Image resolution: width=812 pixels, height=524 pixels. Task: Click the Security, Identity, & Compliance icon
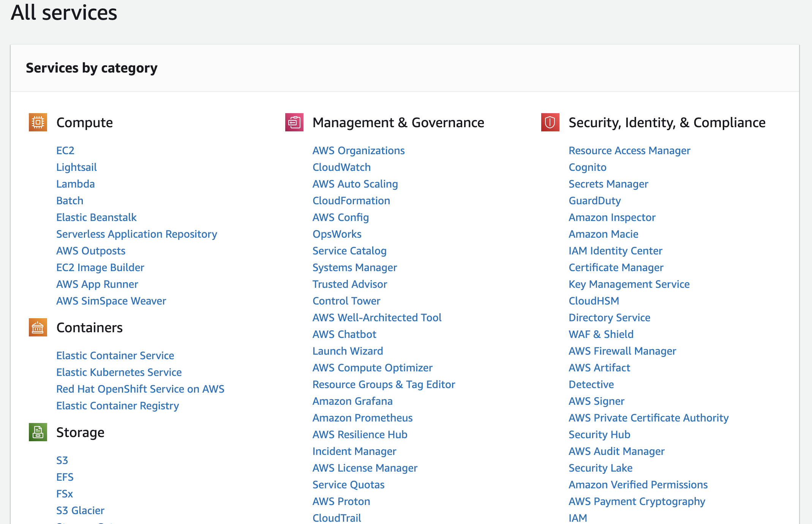550,122
